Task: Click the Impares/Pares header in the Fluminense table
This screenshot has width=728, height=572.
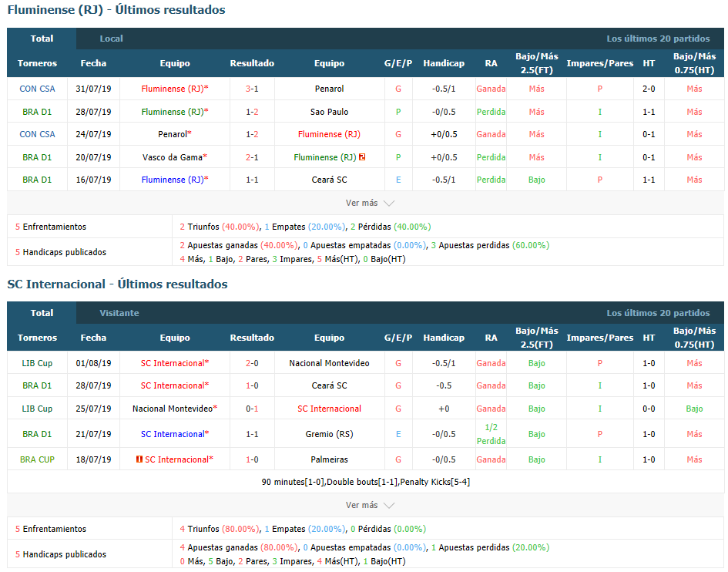Action: [600, 63]
